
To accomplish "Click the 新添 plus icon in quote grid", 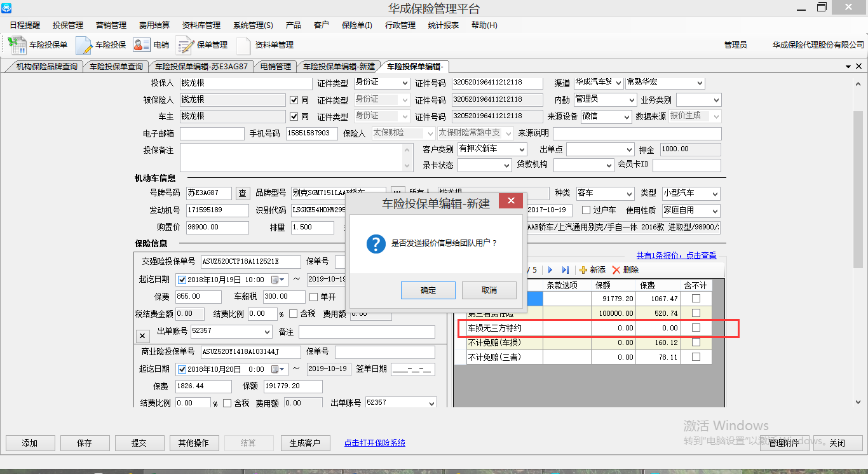I will coord(583,270).
